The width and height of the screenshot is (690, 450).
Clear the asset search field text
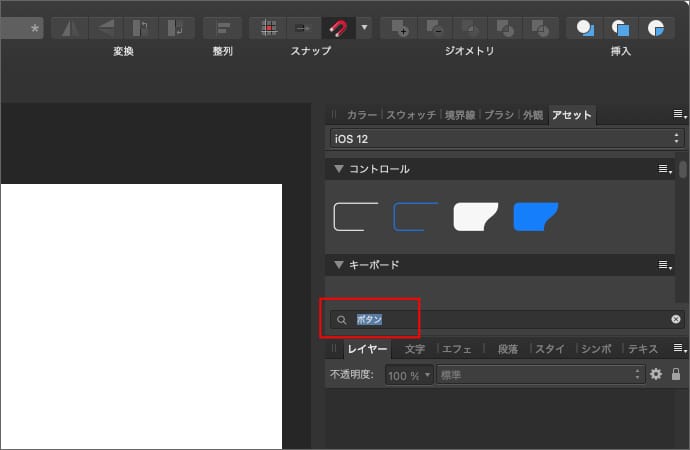676,320
